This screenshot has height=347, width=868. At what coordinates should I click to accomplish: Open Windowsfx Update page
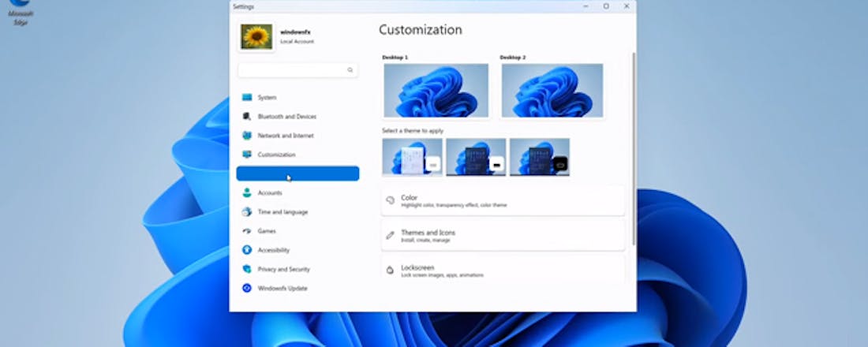(297, 289)
